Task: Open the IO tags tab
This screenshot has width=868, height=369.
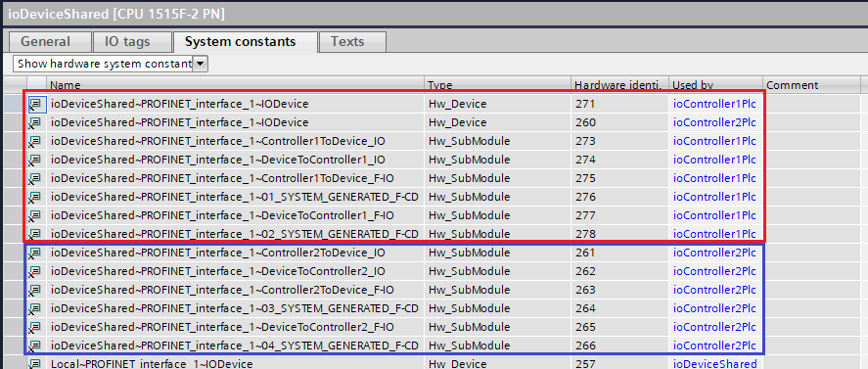Action: point(131,41)
